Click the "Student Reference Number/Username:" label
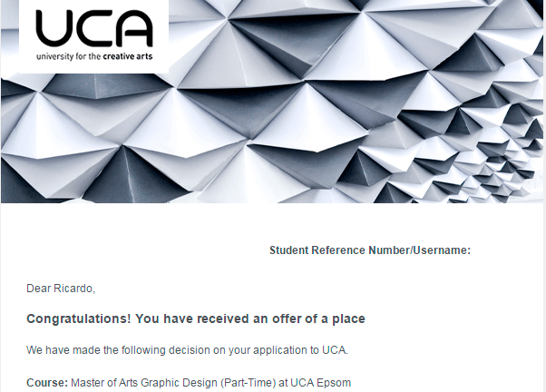This screenshot has height=392, width=546. (x=369, y=250)
